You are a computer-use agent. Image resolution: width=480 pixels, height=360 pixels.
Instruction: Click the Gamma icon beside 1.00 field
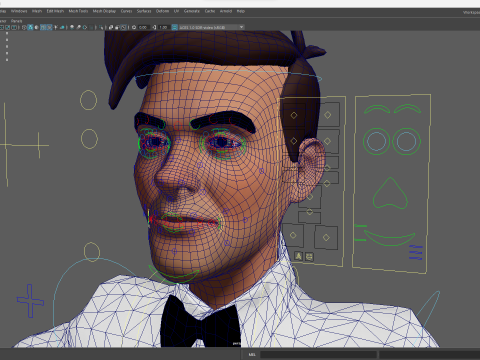coord(154,27)
